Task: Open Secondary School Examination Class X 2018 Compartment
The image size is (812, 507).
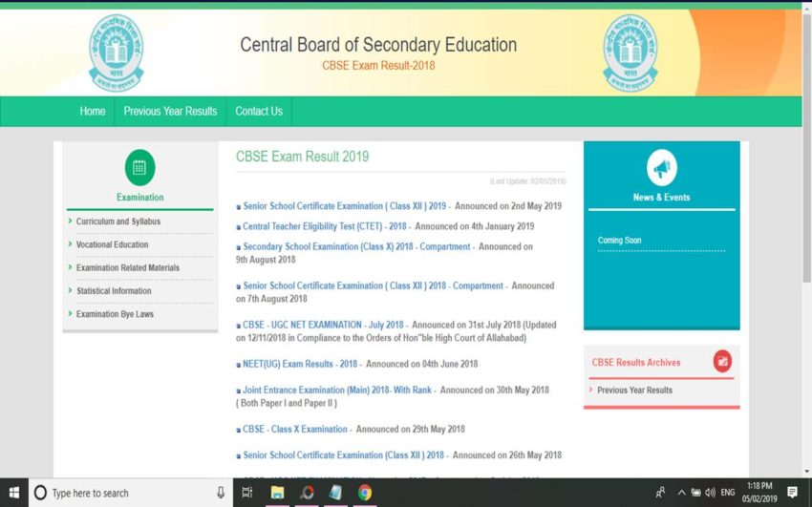Action: [357, 246]
